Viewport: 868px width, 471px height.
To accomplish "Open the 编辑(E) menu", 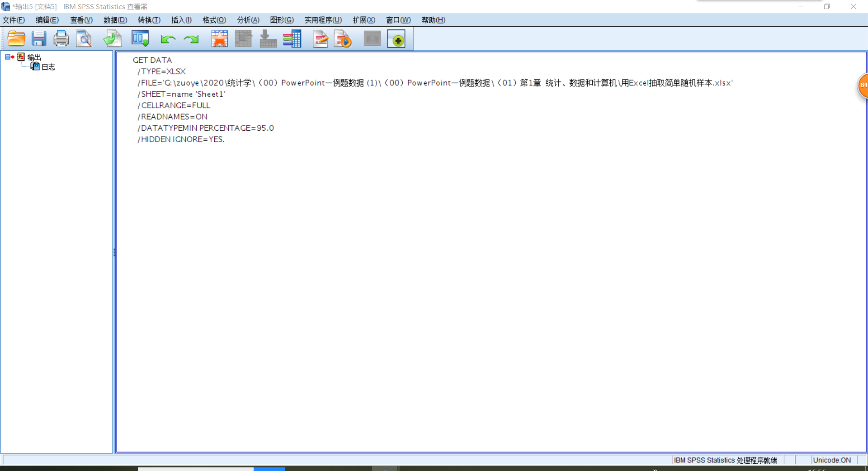I will tap(47, 20).
